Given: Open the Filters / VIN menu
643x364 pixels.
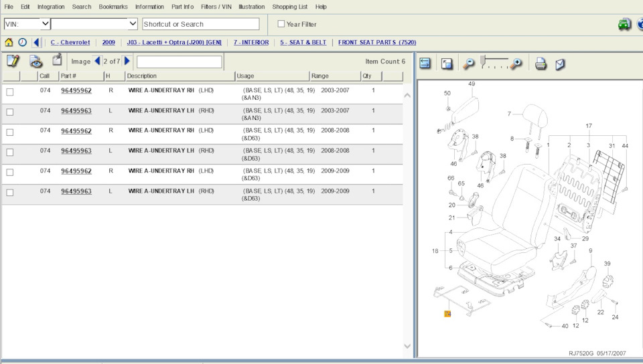Looking at the screenshot, I should (x=216, y=7).
